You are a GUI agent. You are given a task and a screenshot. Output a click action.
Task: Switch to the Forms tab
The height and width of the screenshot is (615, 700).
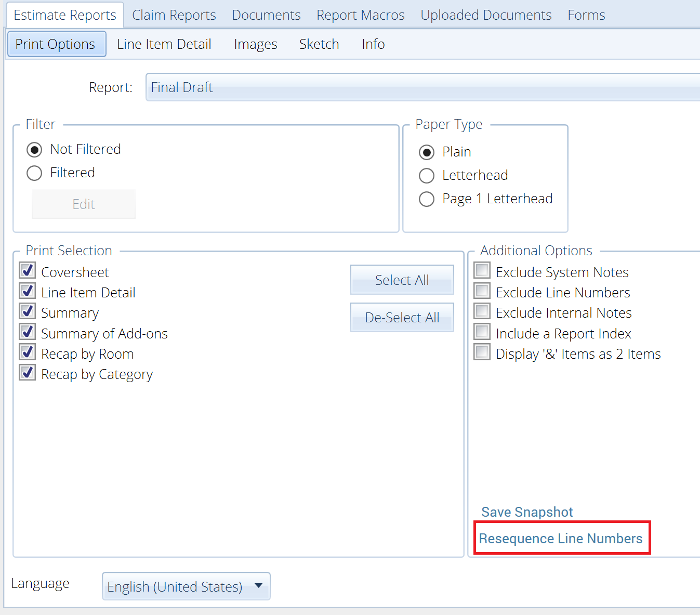[586, 15]
